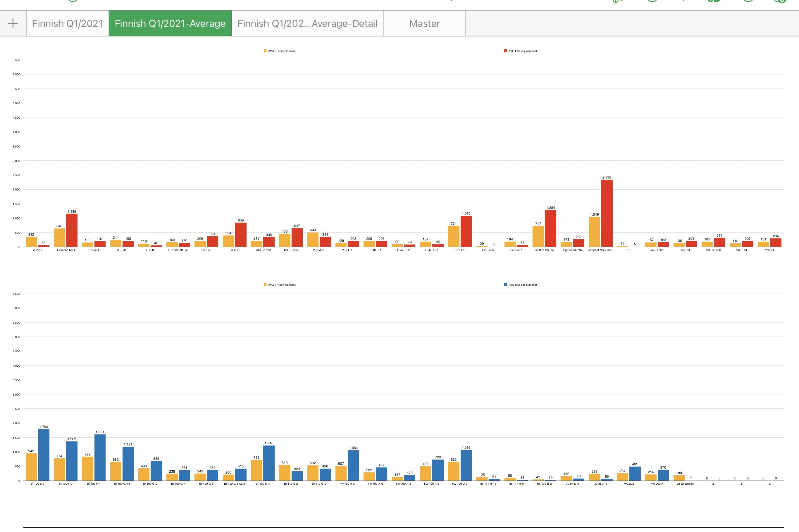This screenshot has height=532, width=799.
Task: Select the Fw 190 D-9 blue bar 1.063
Action: click(466, 465)
